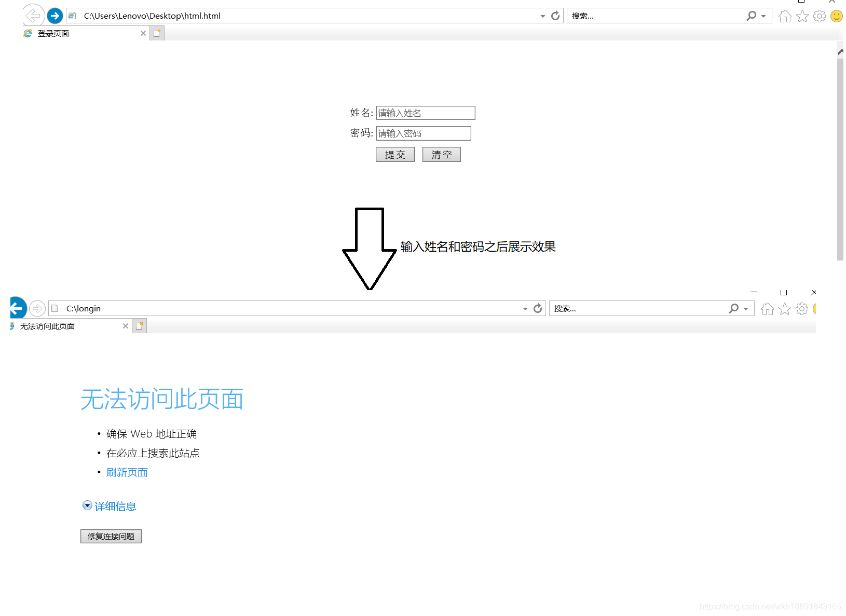Open a new tab beside the 无法访问此页面 tab
Viewport: 846px width, 616px height.
pos(139,326)
